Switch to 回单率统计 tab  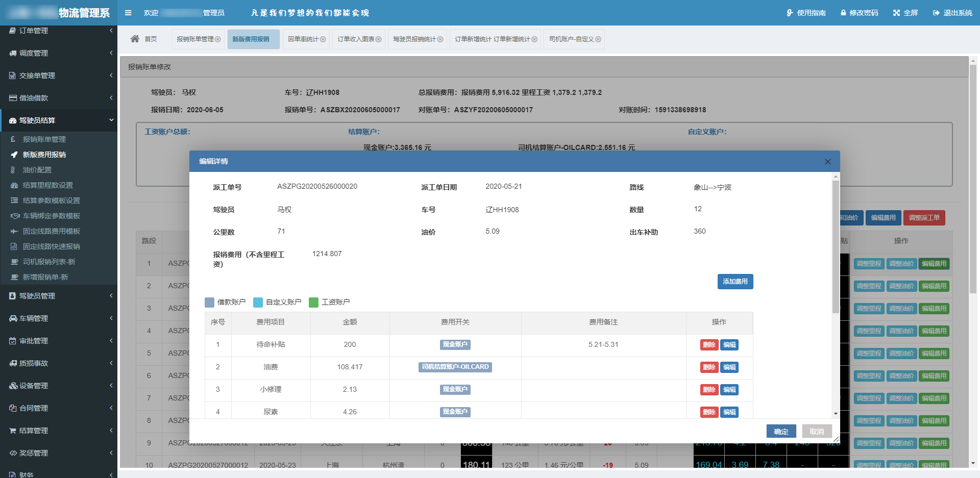point(306,39)
